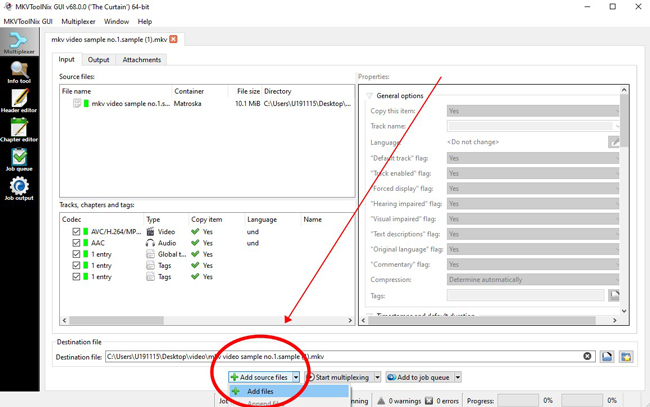650x407 pixels.
Task: Toggle the last Tags entry checkbox
Action: 76,276
